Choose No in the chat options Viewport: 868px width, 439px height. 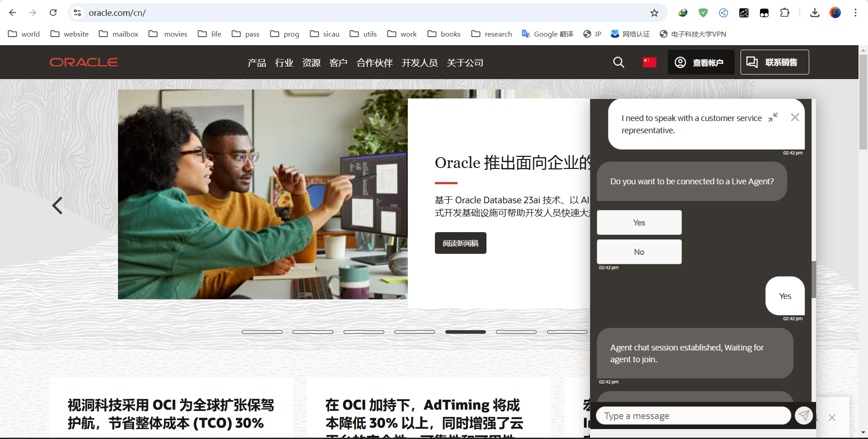[639, 252]
